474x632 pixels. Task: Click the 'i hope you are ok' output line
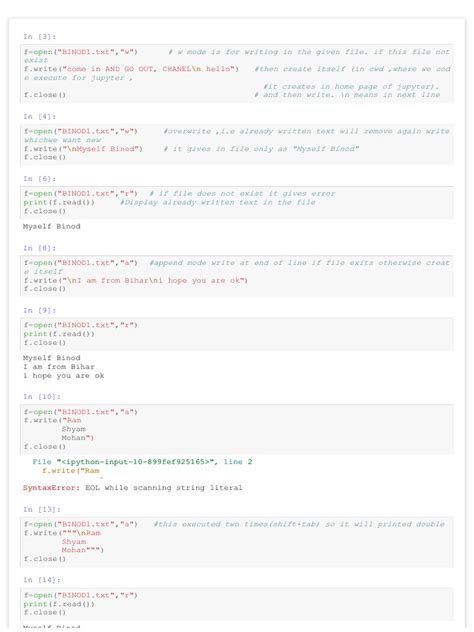click(x=64, y=376)
